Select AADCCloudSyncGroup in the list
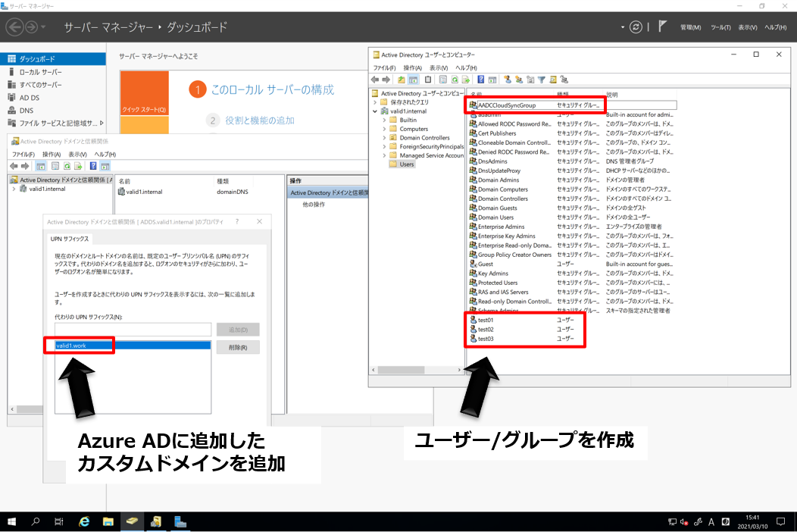 [506, 105]
